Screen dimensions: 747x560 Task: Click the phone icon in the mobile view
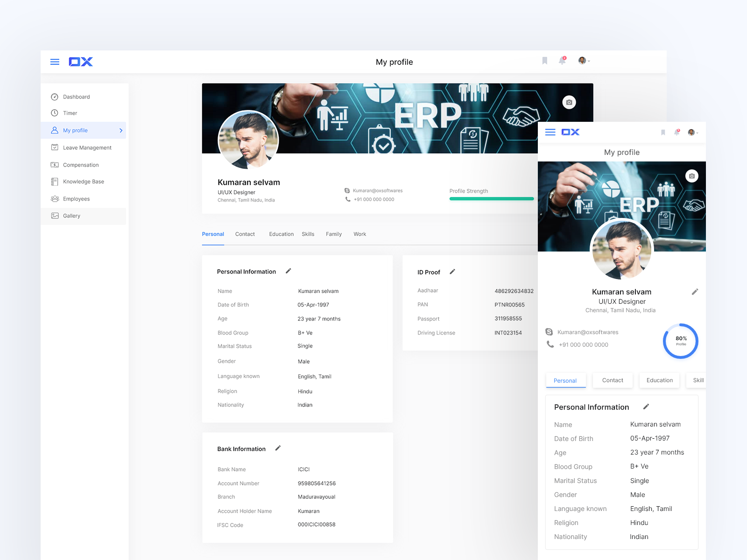[550, 344]
